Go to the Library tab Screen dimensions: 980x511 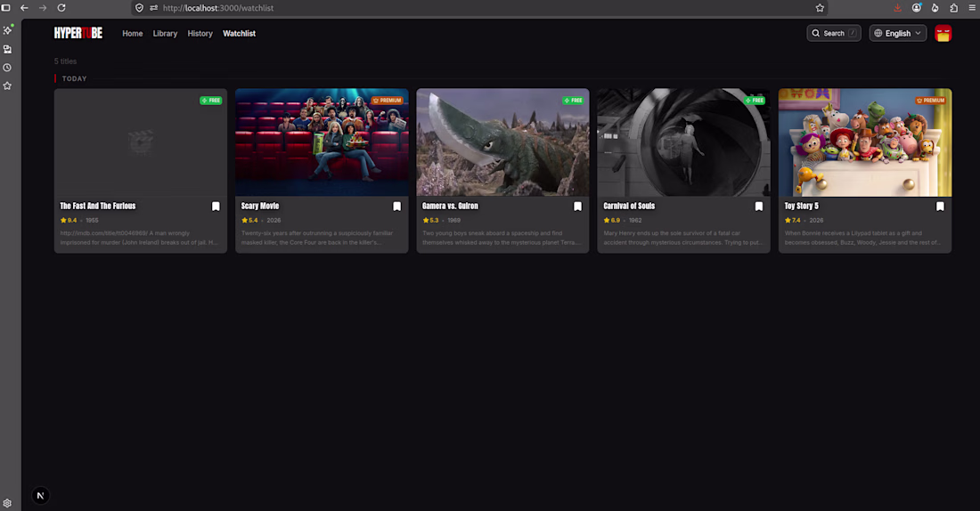(x=165, y=34)
